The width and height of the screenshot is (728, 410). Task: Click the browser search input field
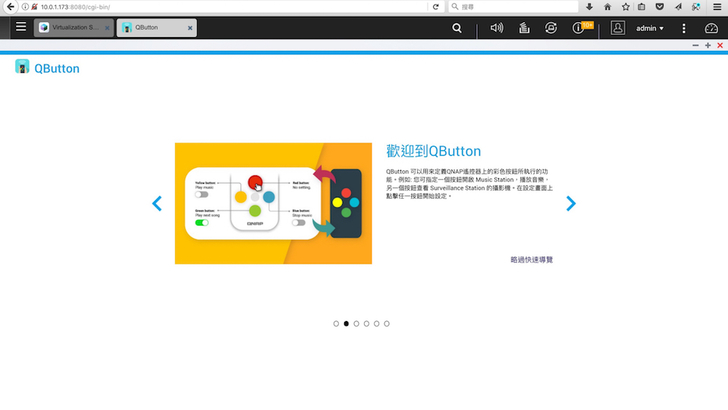(510, 6)
